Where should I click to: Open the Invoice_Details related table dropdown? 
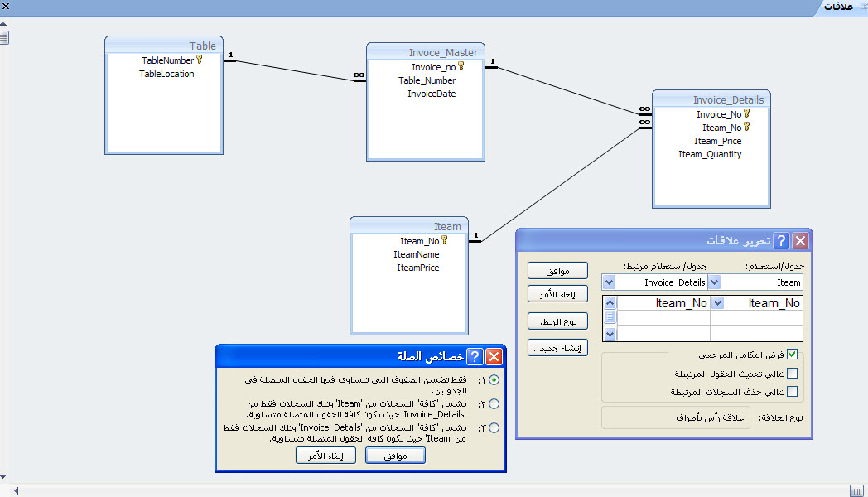pos(609,282)
